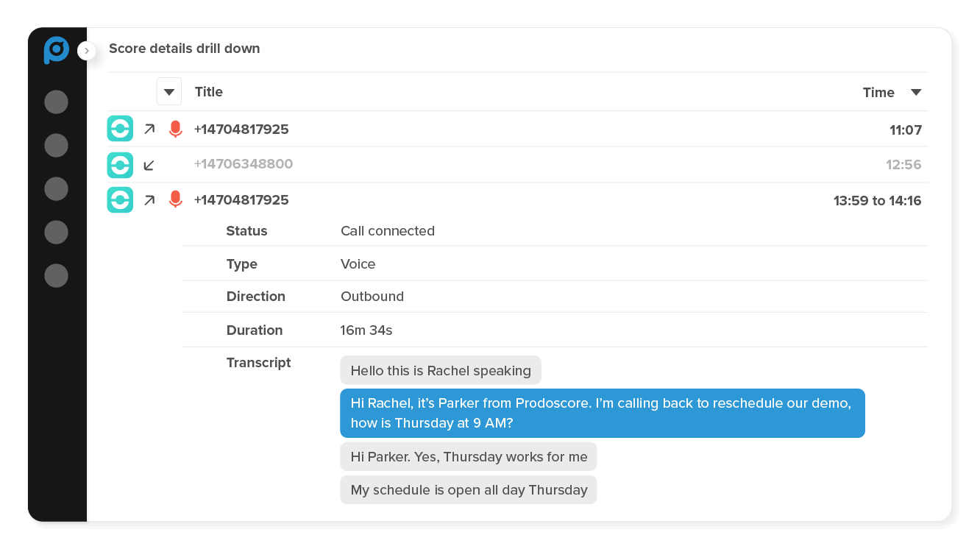Click the outbound arrow on 11:07 call
The image size is (980, 549).
[x=149, y=130]
